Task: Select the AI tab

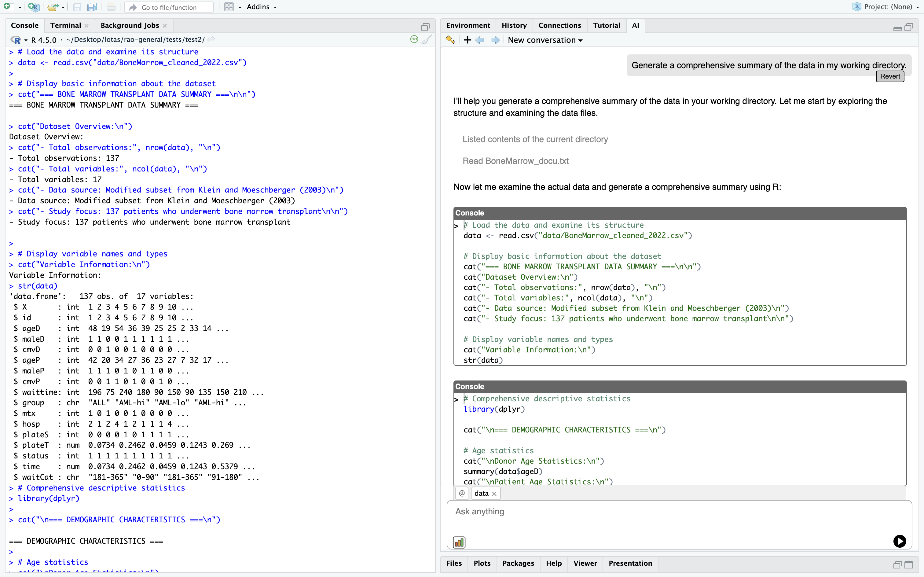Action: [635, 25]
